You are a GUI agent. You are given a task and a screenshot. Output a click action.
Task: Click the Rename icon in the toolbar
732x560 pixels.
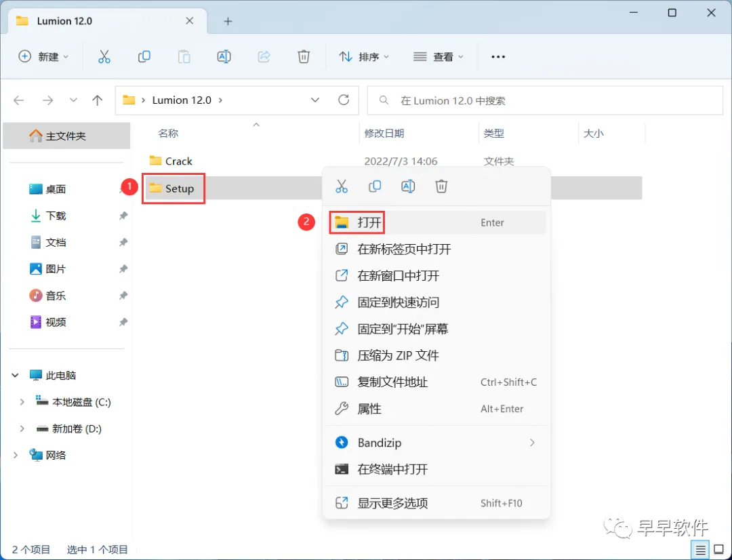(x=224, y=56)
